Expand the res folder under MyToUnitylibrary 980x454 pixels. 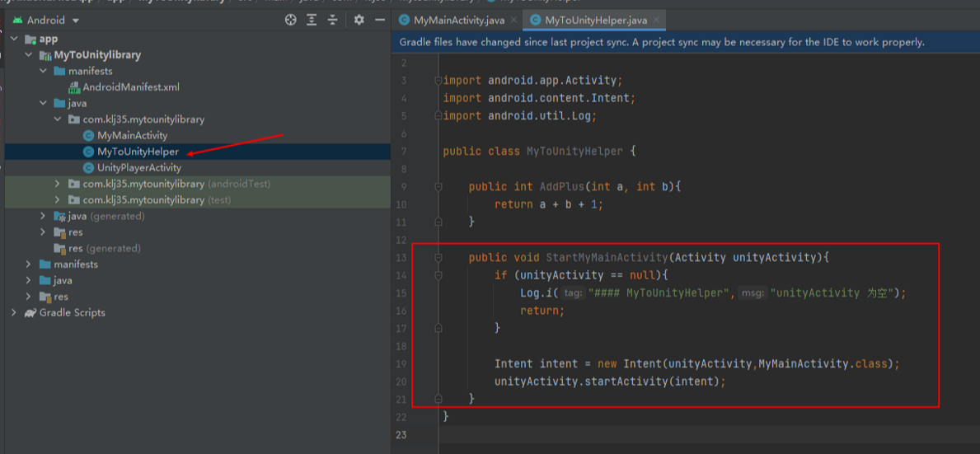click(43, 232)
